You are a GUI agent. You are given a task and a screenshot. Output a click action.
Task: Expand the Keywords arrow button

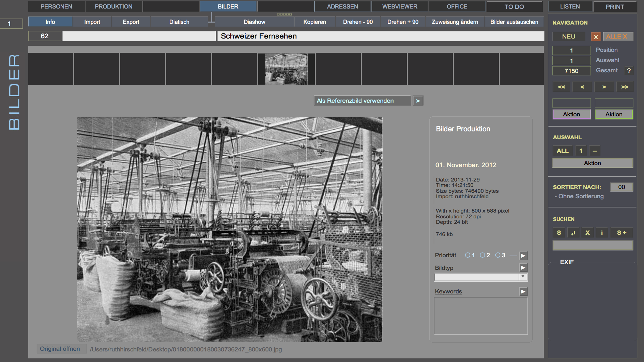point(523,291)
